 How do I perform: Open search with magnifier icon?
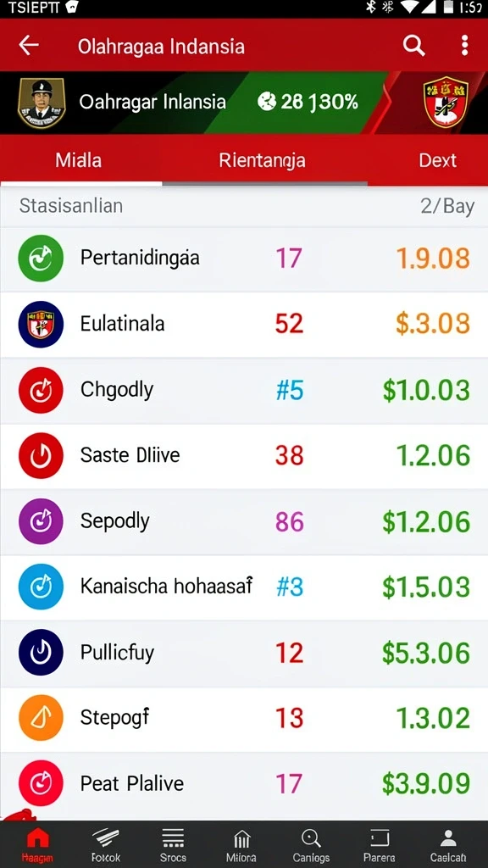point(413,46)
